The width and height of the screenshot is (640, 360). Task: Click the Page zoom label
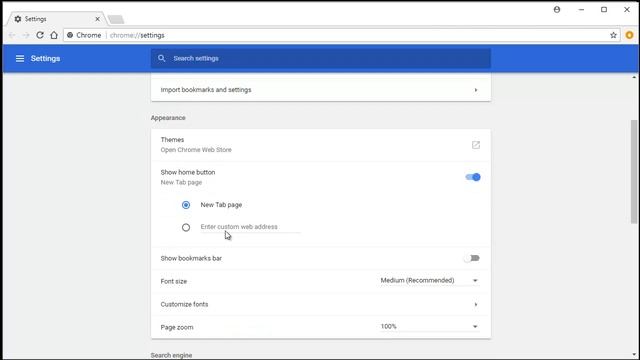coord(177,327)
